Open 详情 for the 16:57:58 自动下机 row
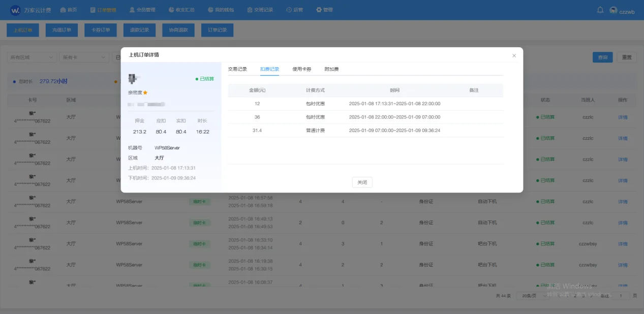This screenshot has height=314, width=644. (x=623, y=202)
